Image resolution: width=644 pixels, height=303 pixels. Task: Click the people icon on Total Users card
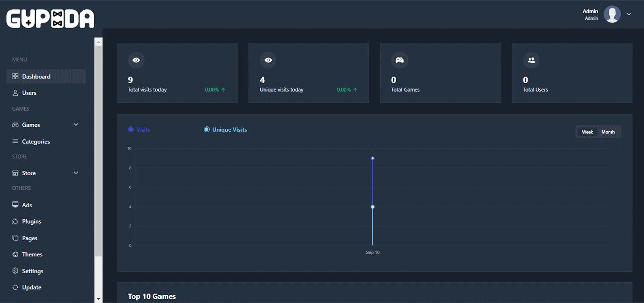(x=531, y=60)
